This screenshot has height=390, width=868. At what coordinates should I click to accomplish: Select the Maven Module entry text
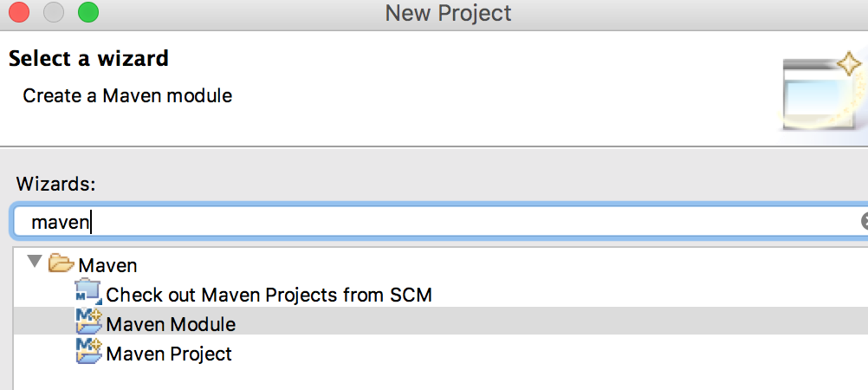[171, 324]
